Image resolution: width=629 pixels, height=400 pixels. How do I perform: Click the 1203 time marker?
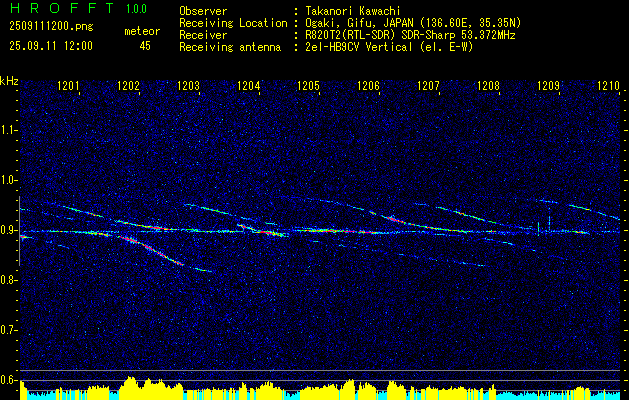[x=189, y=86]
